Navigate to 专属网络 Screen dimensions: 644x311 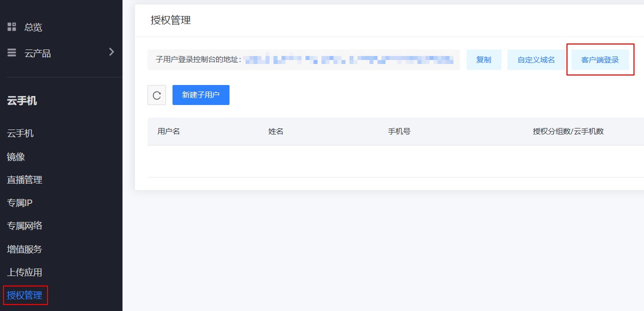24,226
